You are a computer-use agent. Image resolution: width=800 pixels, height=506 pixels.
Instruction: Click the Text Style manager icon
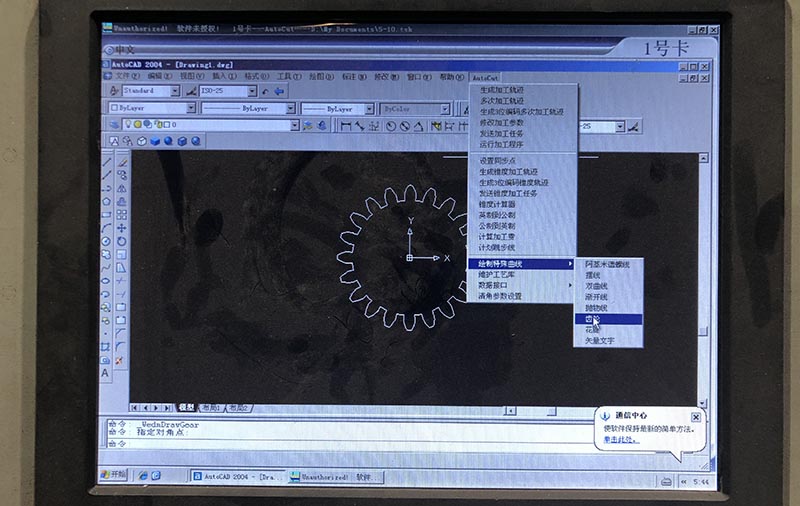click(114, 91)
